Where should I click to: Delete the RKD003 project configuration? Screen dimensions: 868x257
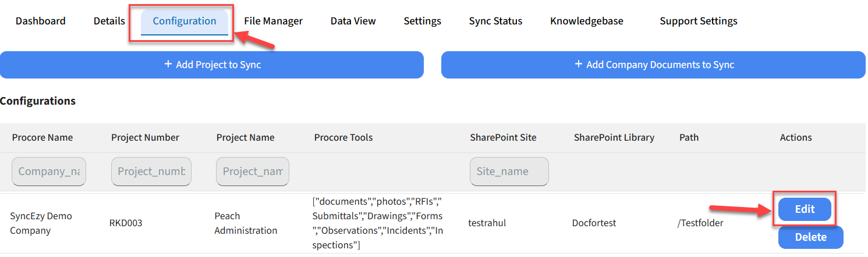click(810, 237)
